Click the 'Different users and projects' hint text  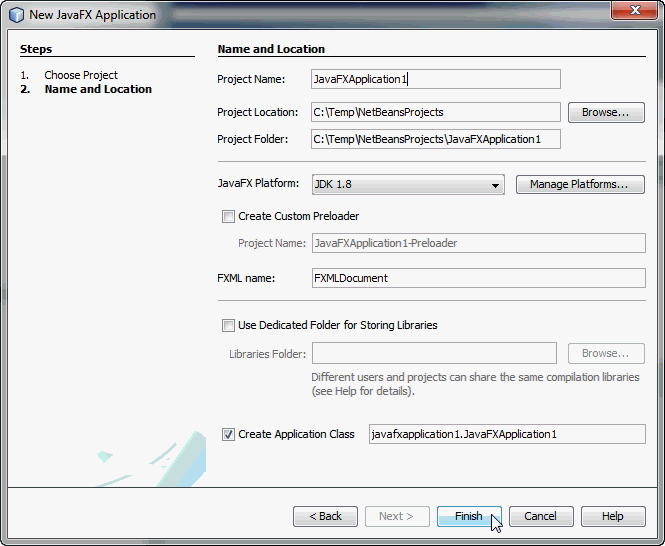point(475,384)
